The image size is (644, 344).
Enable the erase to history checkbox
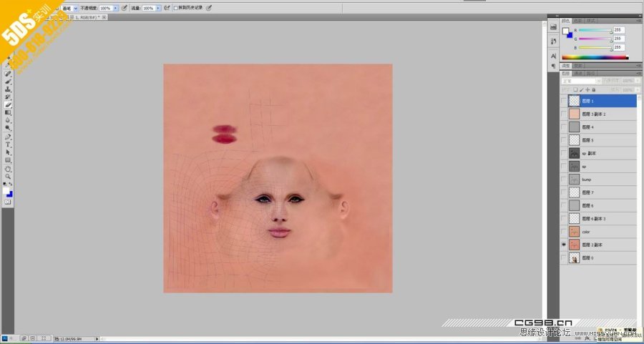point(176,8)
